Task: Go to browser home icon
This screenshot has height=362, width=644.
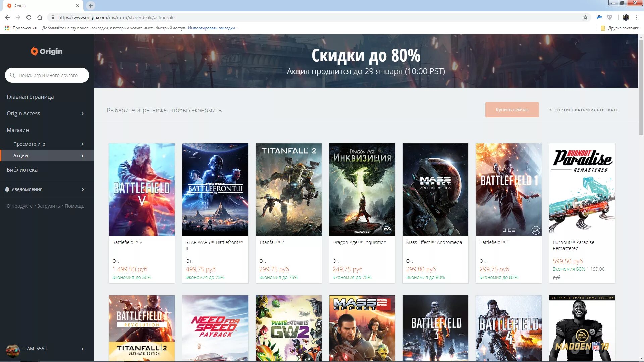Action: [40, 17]
